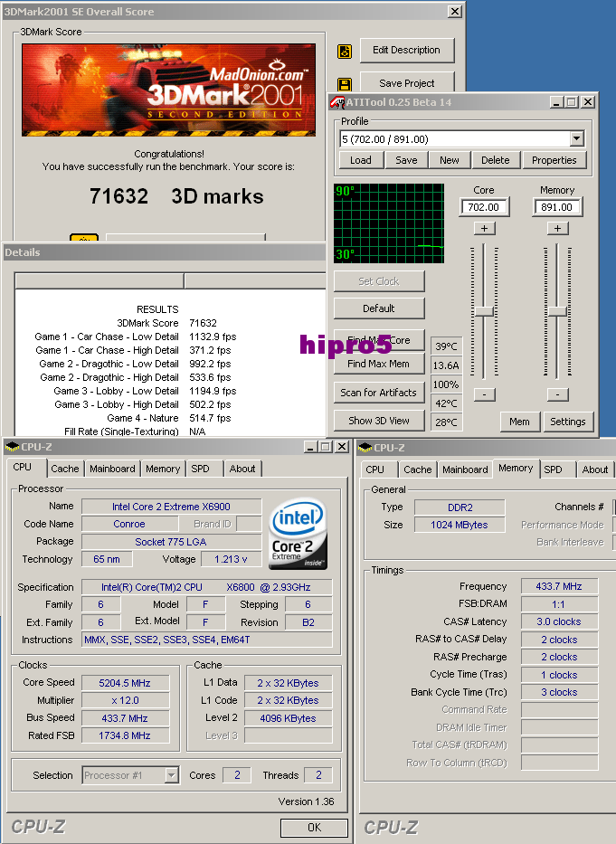616x844 pixels.
Task: Decrease Memory clock with minus button
Action: tap(557, 394)
